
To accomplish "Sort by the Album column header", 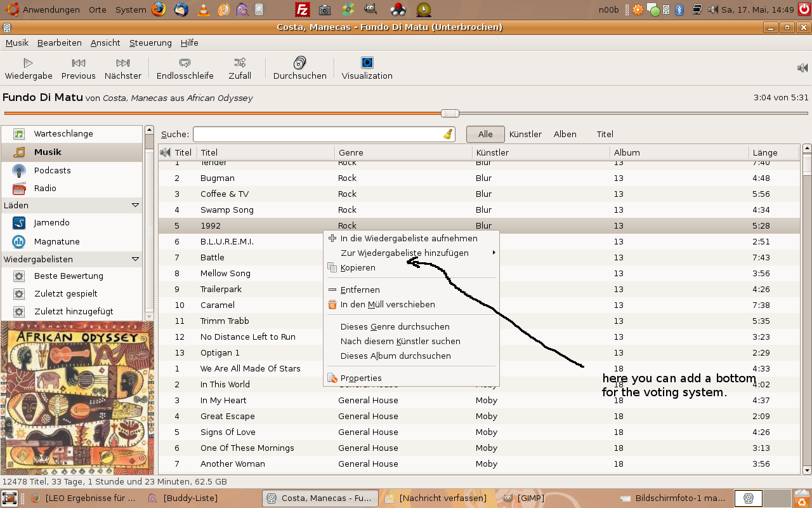I will (679, 152).
